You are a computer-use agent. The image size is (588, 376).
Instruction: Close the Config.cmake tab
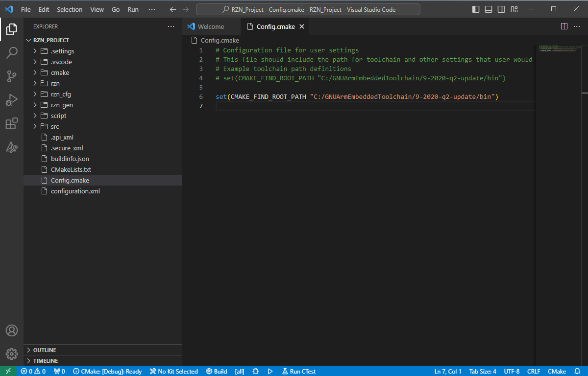302,27
